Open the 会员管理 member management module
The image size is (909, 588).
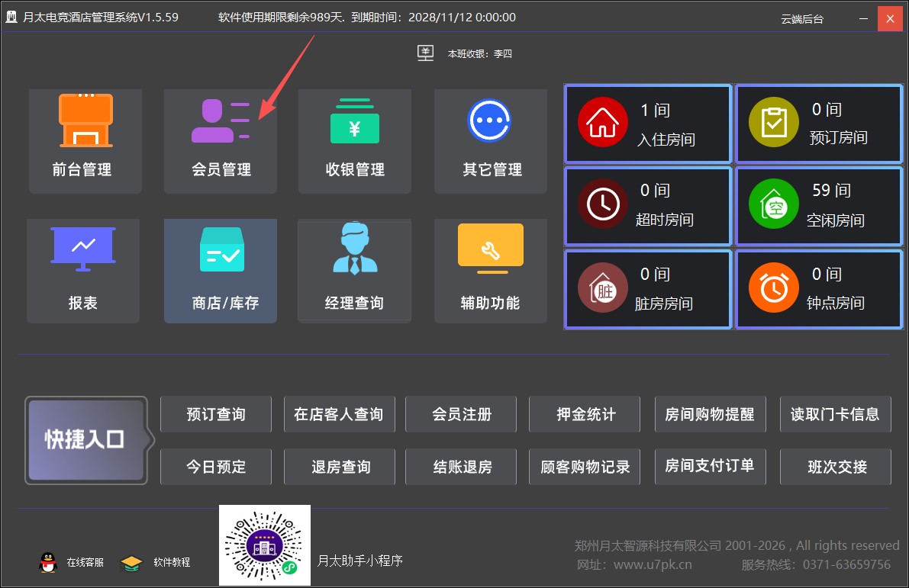[220, 140]
